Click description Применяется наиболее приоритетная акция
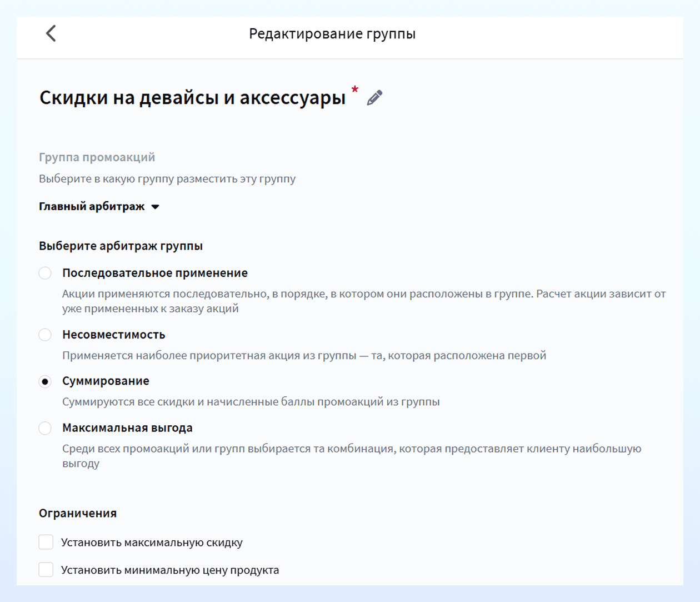 [304, 355]
